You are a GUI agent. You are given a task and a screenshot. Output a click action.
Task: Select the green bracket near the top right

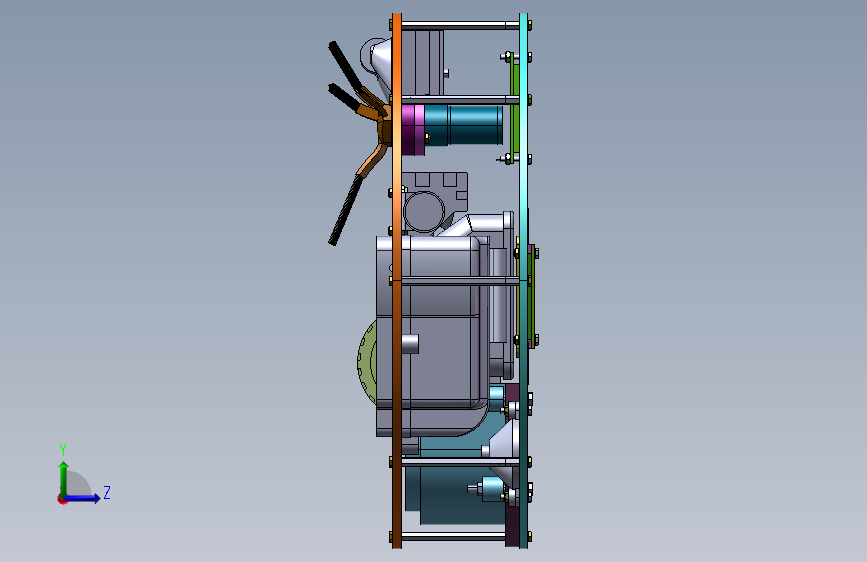[515, 108]
